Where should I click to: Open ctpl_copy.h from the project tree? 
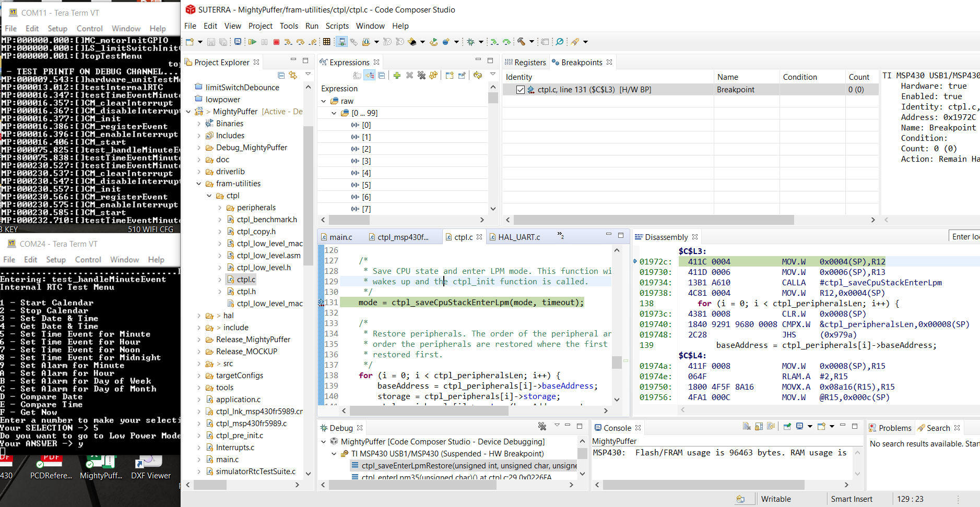click(256, 232)
